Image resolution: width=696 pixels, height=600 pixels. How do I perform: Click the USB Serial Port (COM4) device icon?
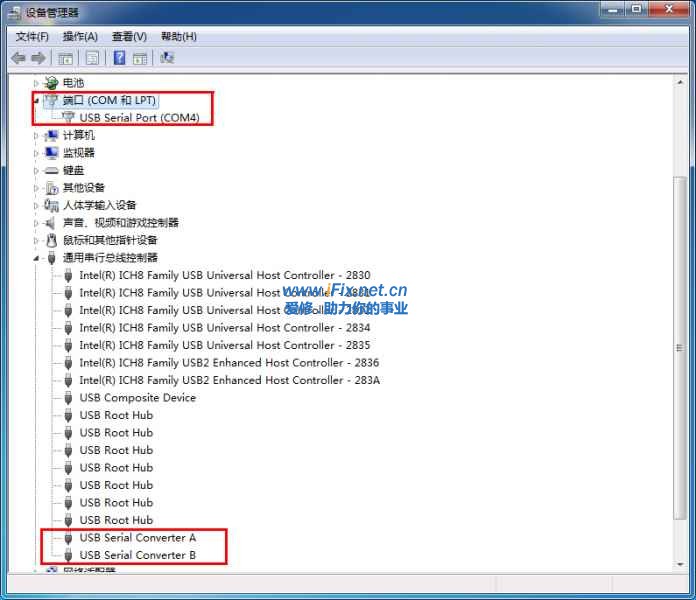pos(68,118)
